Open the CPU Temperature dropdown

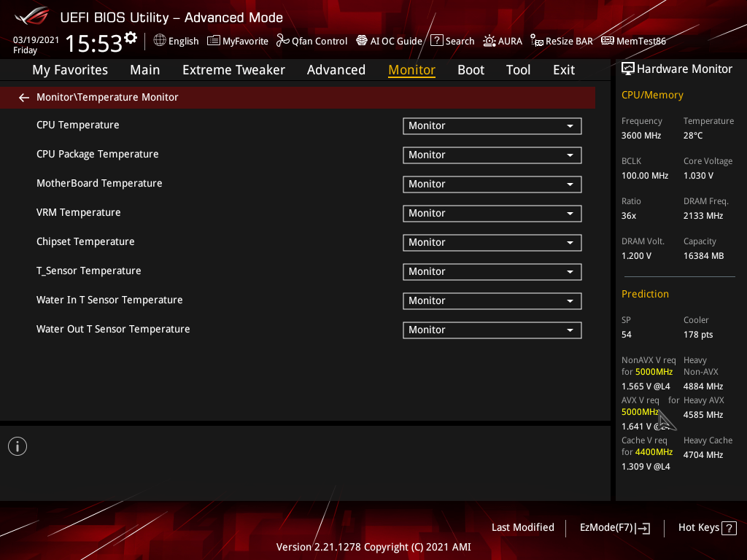(x=492, y=126)
